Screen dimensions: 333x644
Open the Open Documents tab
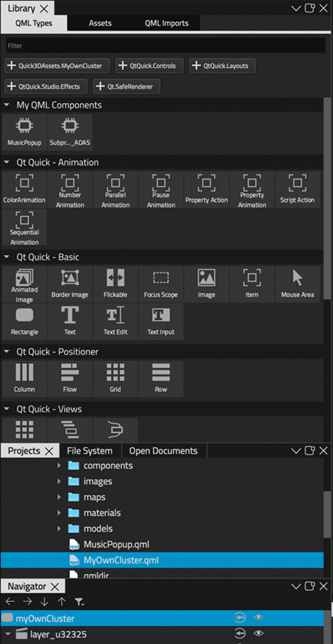[164, 450]
